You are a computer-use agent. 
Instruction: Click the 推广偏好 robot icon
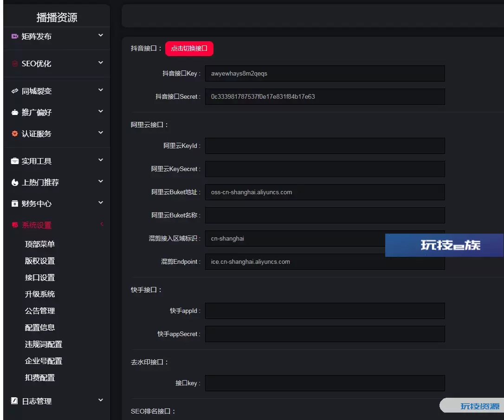click(14, 112)
